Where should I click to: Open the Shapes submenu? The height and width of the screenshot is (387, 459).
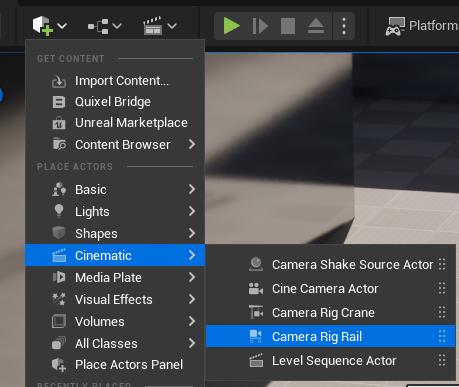coord(115,233)
